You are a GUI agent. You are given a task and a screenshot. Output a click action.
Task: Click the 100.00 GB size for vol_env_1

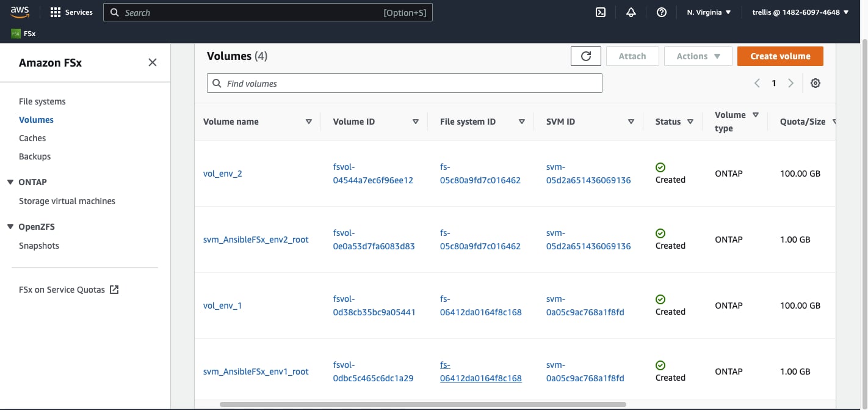click(800, 306)
